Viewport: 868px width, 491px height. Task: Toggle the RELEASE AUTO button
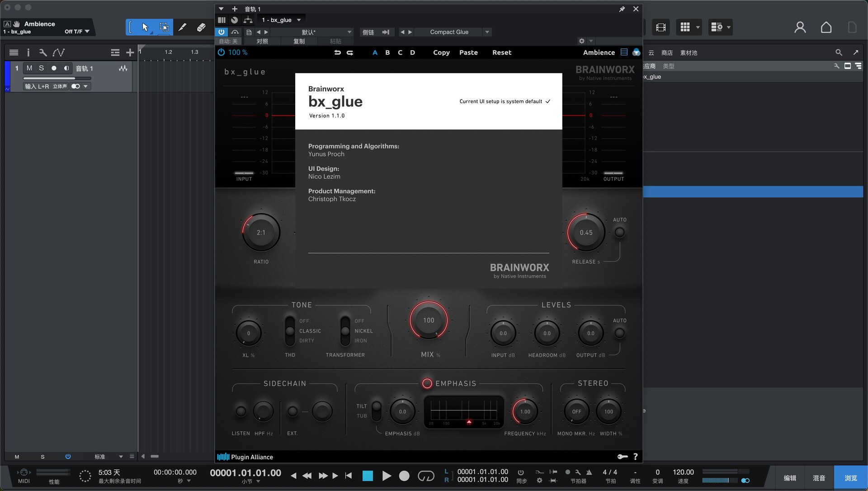619,232
